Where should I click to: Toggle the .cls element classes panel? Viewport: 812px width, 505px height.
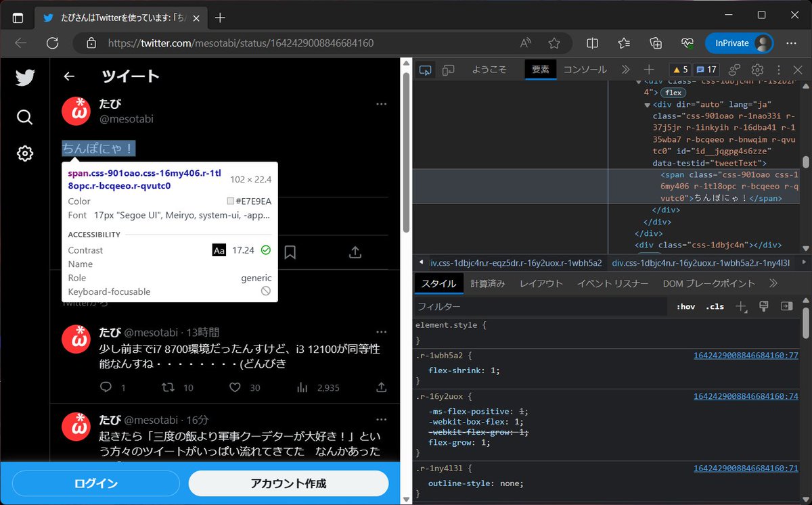point(715,306)
